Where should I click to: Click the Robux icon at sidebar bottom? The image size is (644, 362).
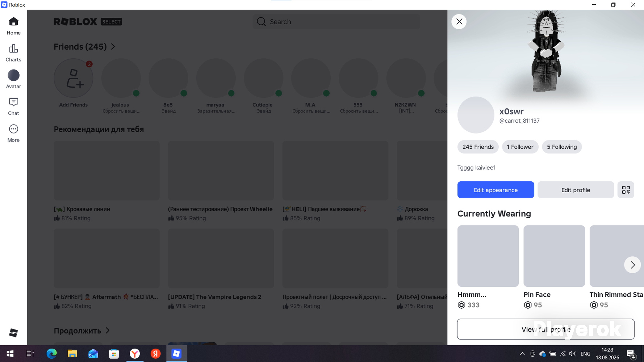click(x=13, y=333)
